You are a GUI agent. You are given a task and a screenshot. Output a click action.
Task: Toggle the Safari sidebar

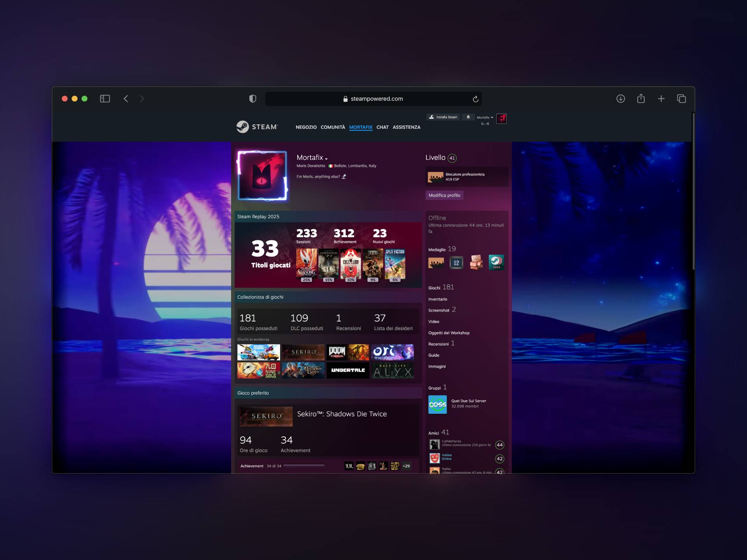coord(105,99)
